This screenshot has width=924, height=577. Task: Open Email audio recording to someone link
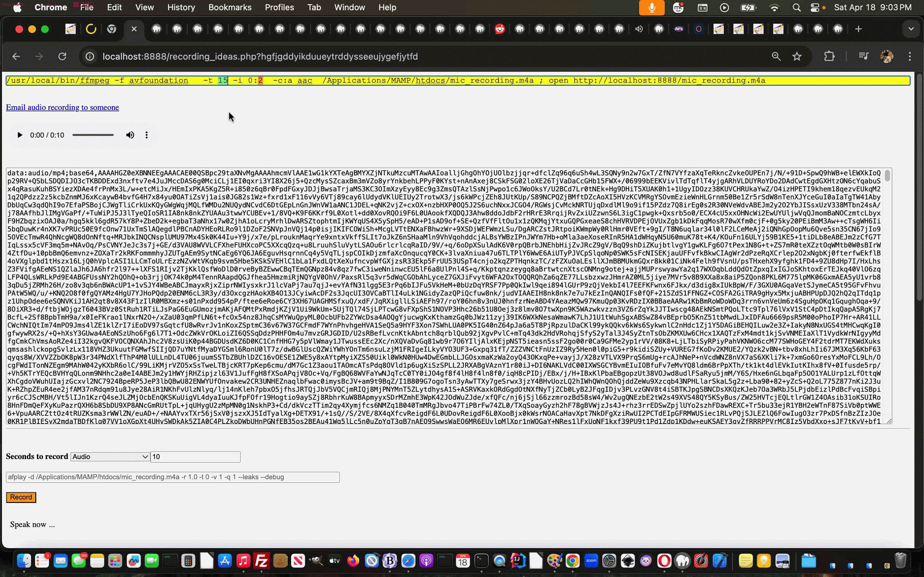(x=62, y=108)
